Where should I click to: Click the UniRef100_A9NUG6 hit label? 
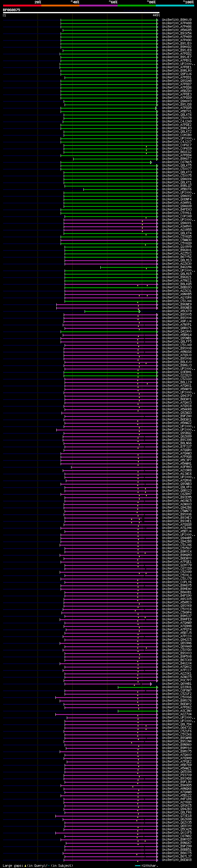point(177,352)
